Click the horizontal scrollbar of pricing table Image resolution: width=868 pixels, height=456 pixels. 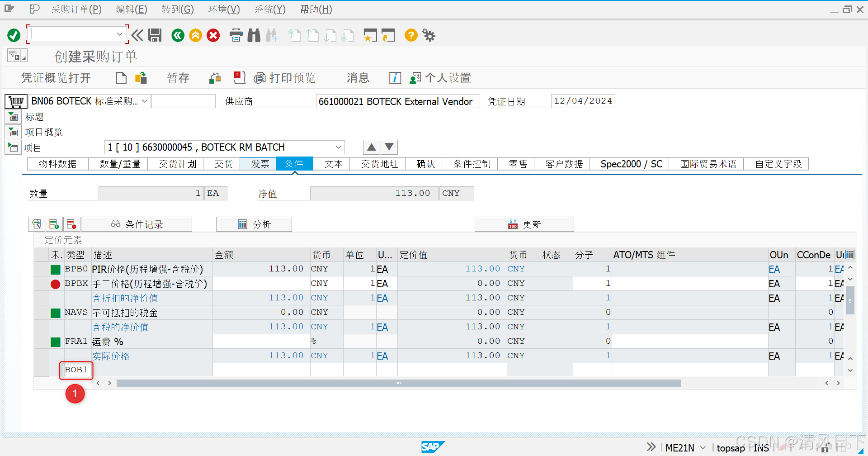tap(399, 383)
